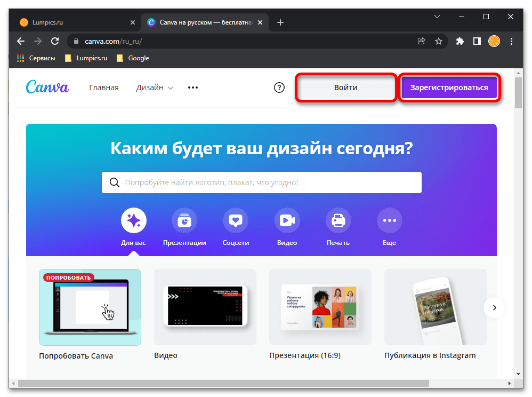The height and width of the screenshot is (397, 532).
Task: Click the 'Зарегистрироваться' sign-up button
Action: click(449, 88)
